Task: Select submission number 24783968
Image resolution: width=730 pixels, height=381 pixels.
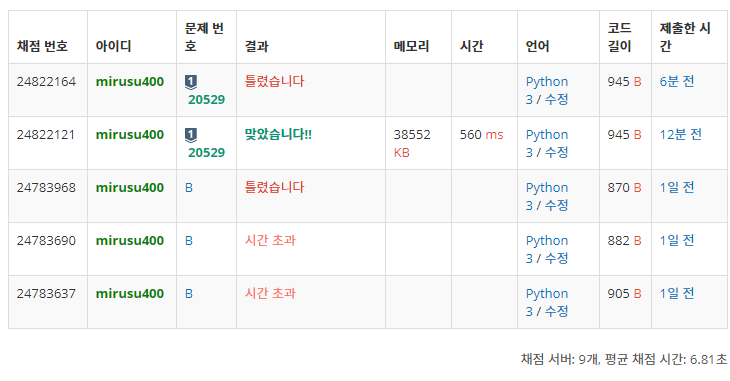Action: 46,188
